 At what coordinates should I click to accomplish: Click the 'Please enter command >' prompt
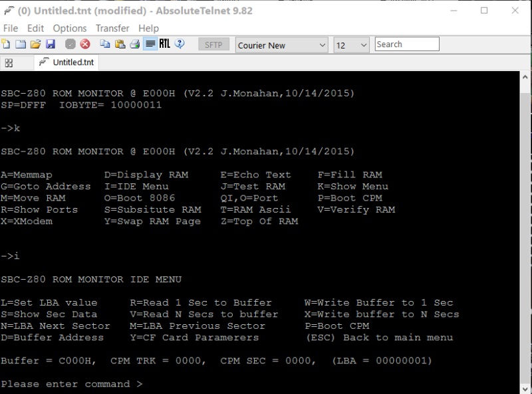(72, 384)
